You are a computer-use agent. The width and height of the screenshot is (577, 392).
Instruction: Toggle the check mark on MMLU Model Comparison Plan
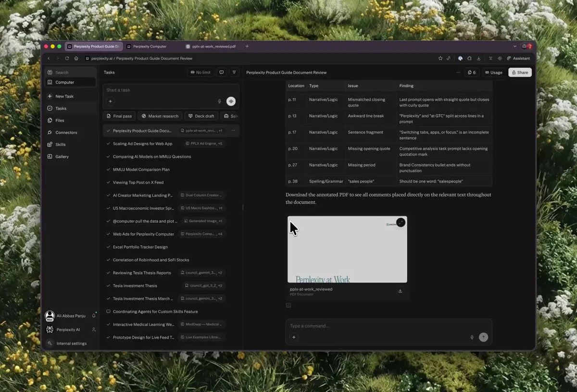[x=108, y=170]
